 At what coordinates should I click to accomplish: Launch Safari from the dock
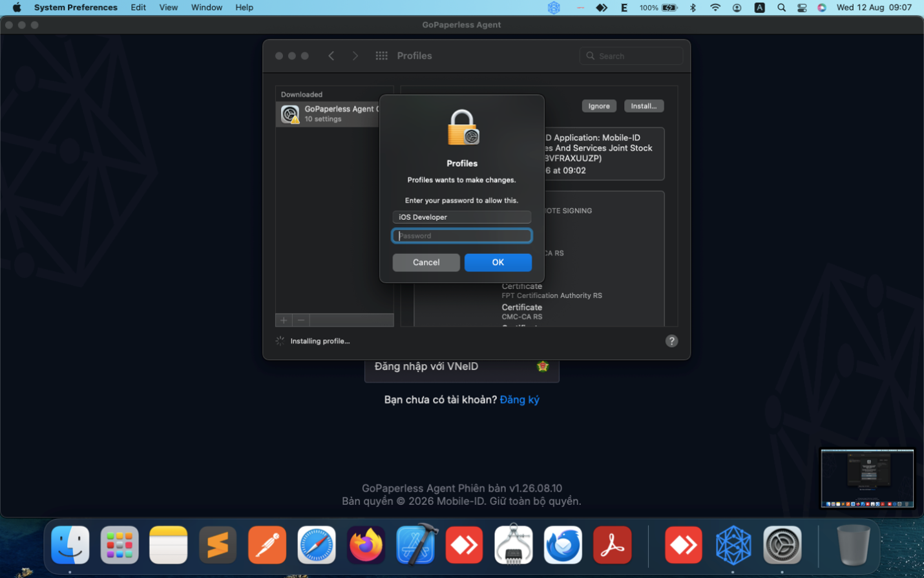click(317, 545)
